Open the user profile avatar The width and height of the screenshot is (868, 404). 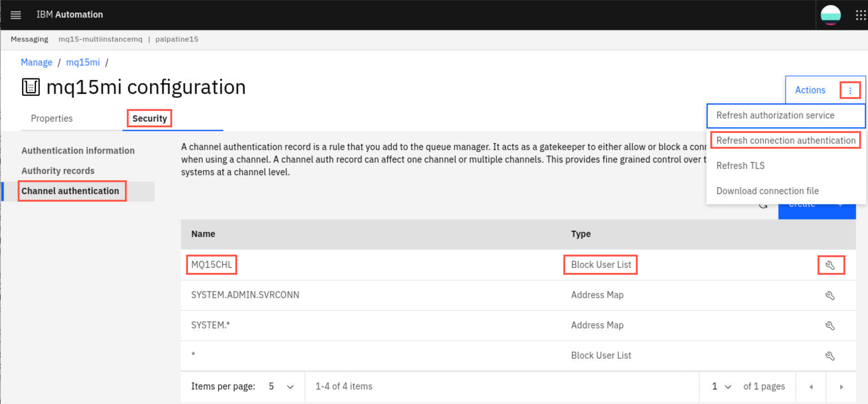[x=830, y=15]
